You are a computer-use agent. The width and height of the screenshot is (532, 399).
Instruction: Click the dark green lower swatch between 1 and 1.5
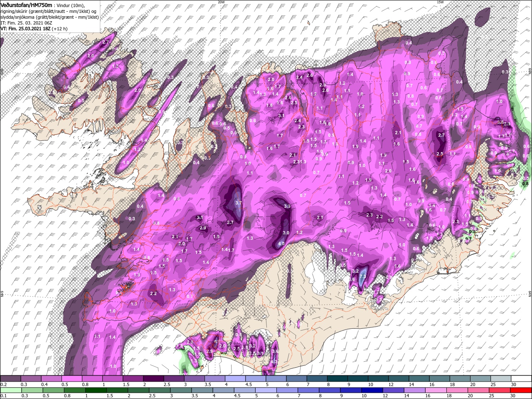point(96,390)
